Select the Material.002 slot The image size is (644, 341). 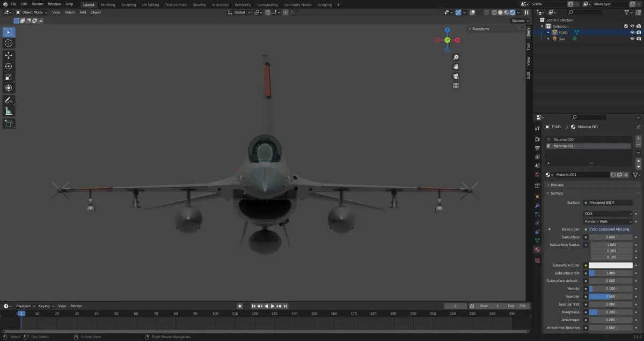588,139
